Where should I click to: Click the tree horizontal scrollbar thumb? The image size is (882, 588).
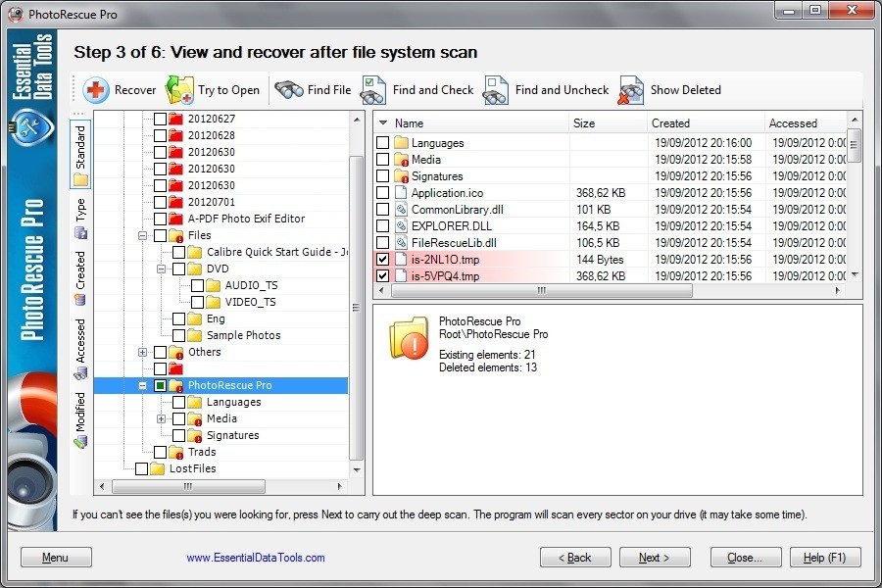pyautogui.click(x=188, y=486)
